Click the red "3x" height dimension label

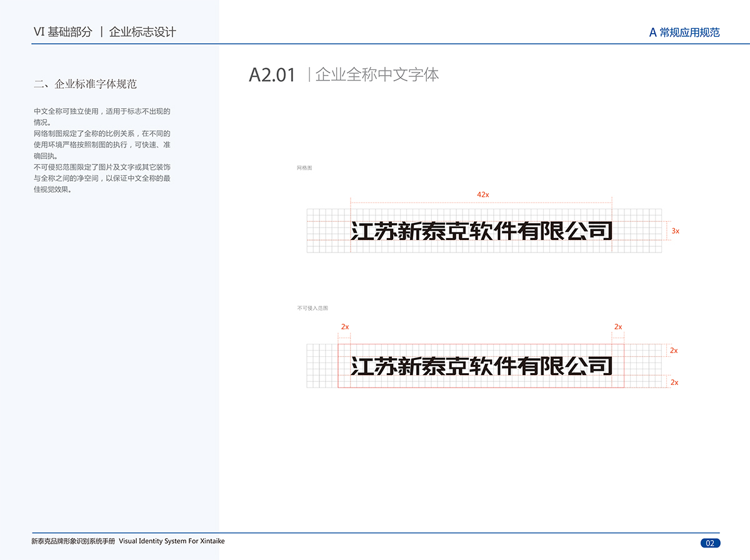pos(675,231)
